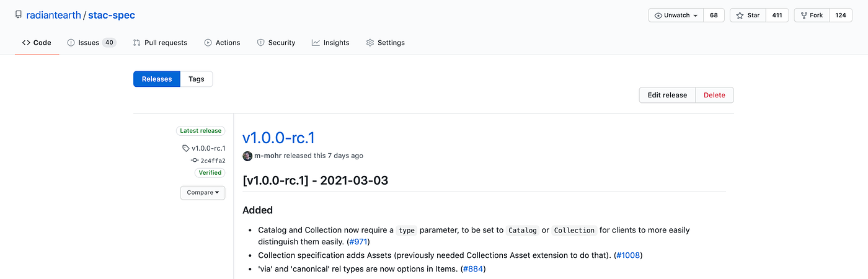The height and width of the screenshot is (279, 868).
Task: Expand the Compare dropdown
Action: pyautogui.click(x=203, y=193)
